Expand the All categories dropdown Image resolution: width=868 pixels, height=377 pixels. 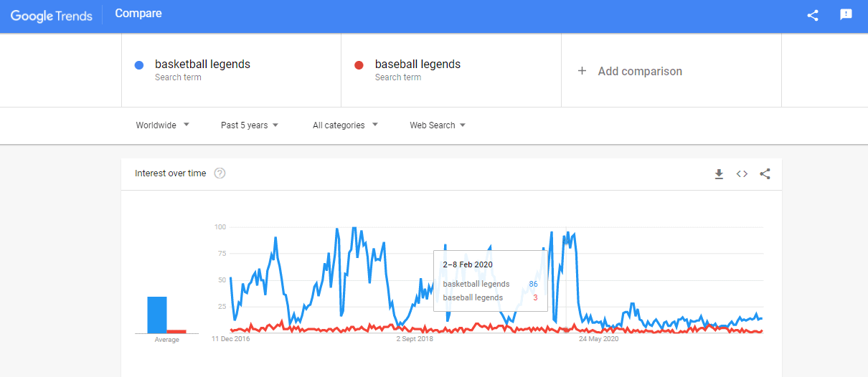(345, 125)
